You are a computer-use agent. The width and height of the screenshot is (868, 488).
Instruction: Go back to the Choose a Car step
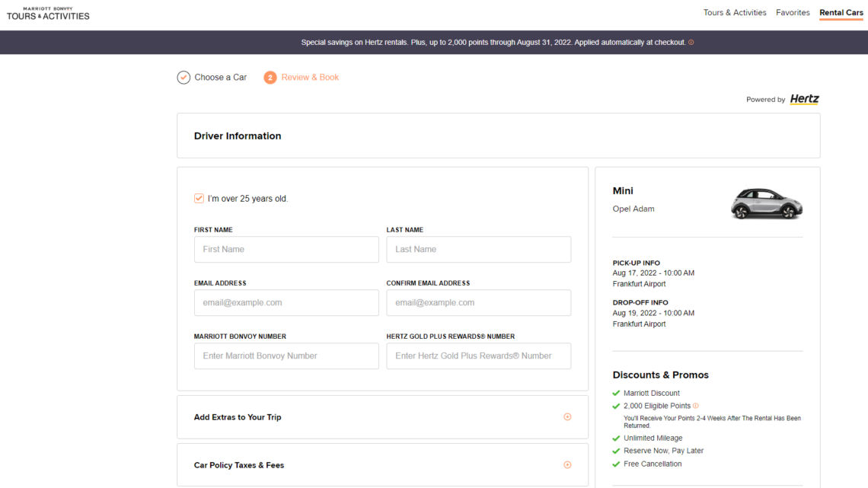pos(220,78)
